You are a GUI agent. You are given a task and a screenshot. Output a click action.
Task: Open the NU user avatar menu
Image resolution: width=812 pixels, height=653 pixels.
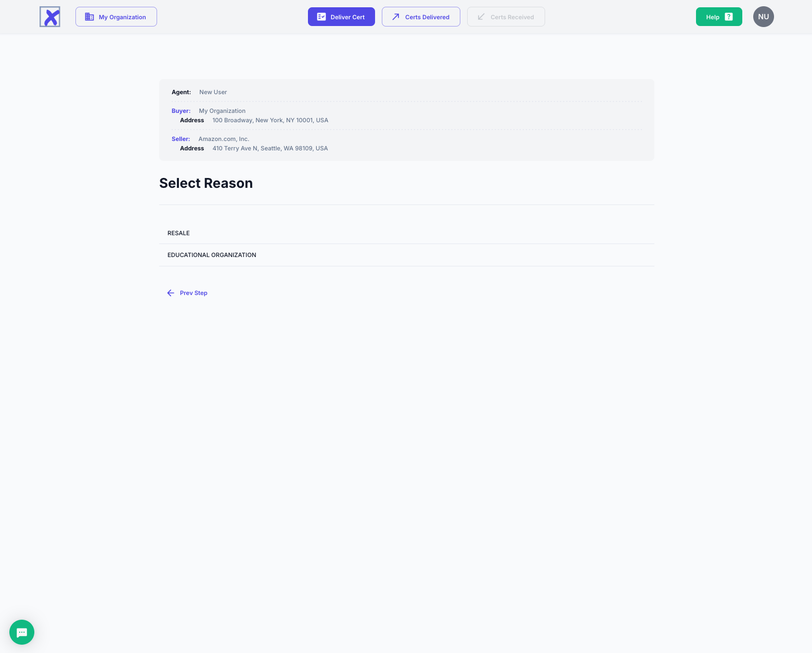[763, 17]
